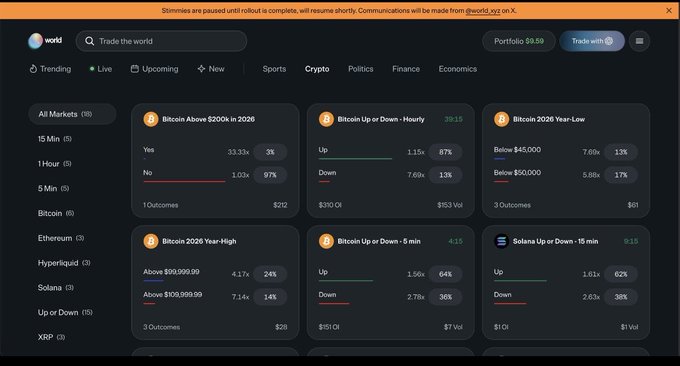The width and height of the screenshot is (680, 366).
Task: Open the Live tab
Action: (101, 69)
